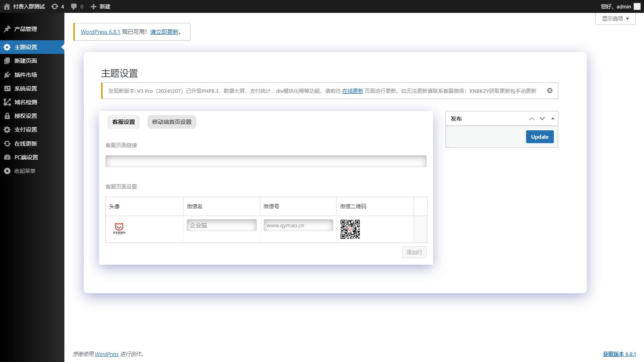Open the comments bubble icon

point(74,6)
